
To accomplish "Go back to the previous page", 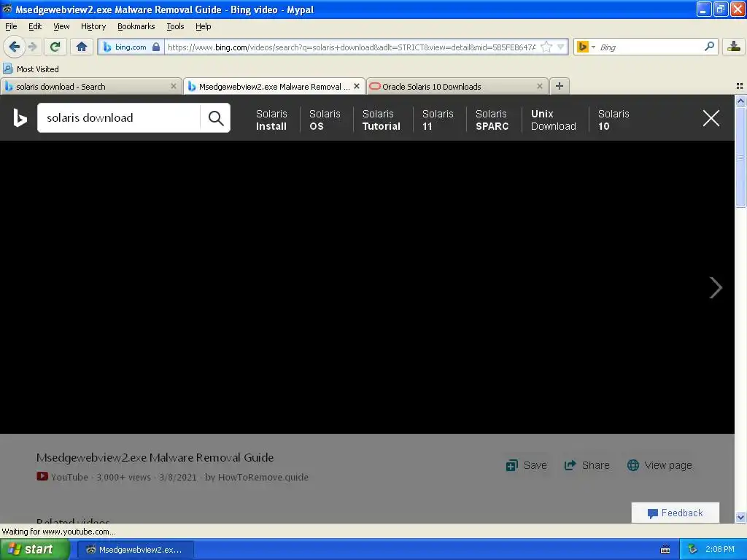I will (x=14, y=47).
